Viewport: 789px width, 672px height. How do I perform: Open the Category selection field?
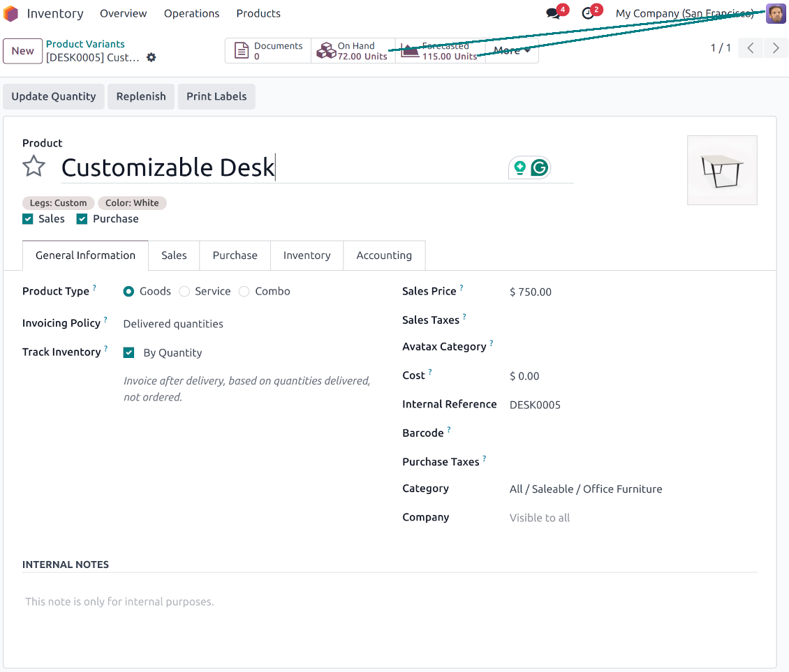(585, 489)
